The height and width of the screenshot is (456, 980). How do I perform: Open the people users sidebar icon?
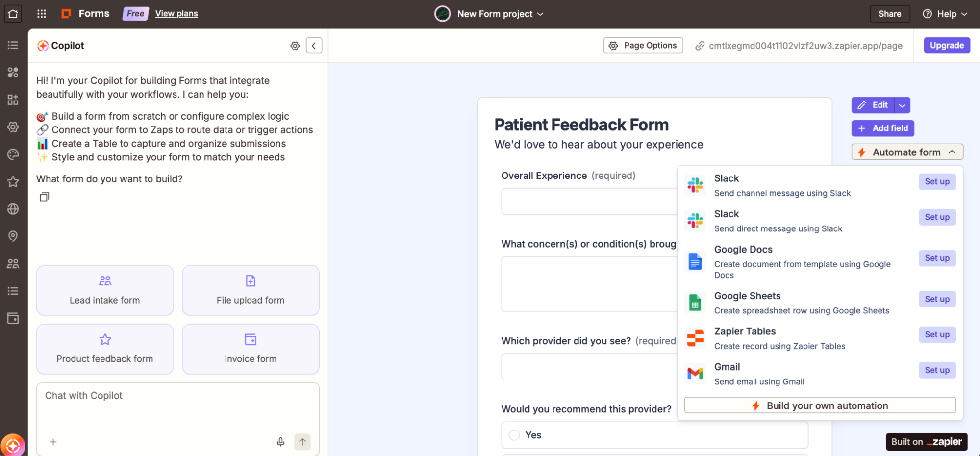click(x=13, y=264)
